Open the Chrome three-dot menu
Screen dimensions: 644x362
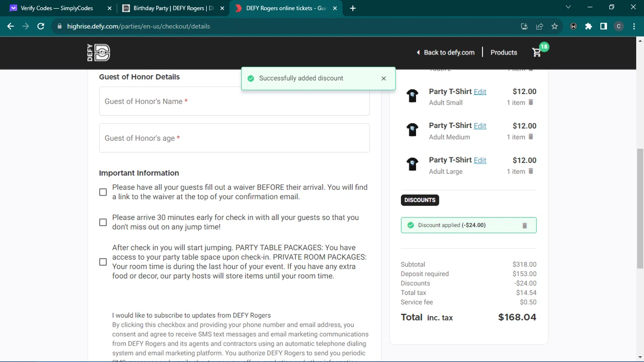pyautogui.click(x=634, y=26)
